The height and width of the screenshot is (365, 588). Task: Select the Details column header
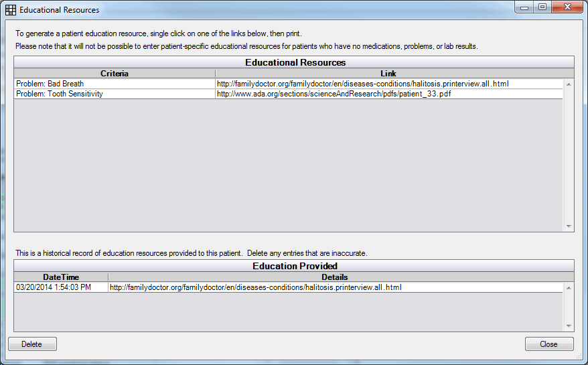[x=335, y=277]
